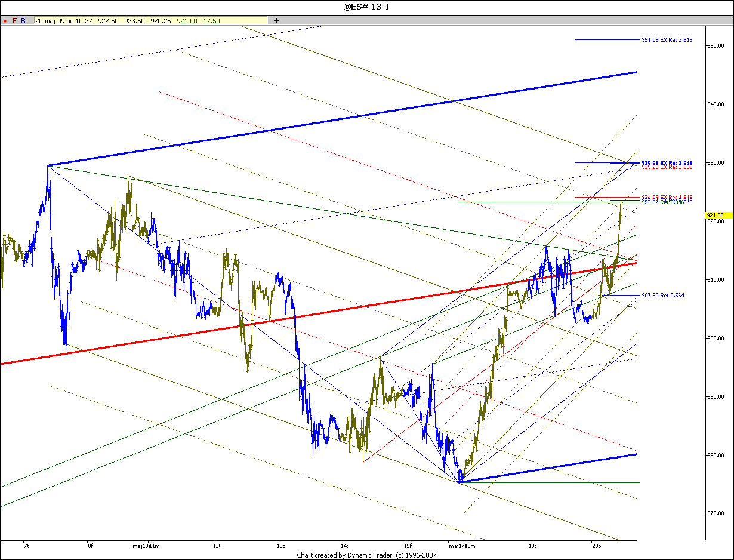Click the 930.00 price axis label
The height and width of the screenshot is (560, 734).
point(716,162)
